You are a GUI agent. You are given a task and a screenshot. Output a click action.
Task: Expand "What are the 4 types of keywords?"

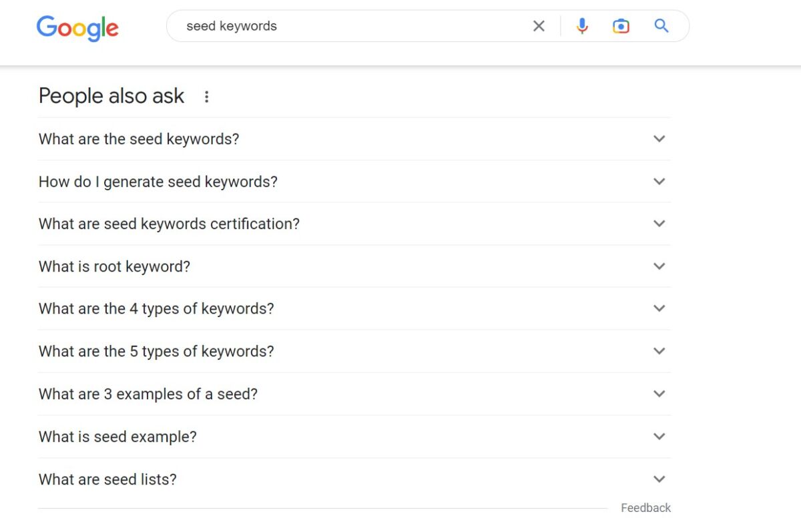[x=659, y=308]
